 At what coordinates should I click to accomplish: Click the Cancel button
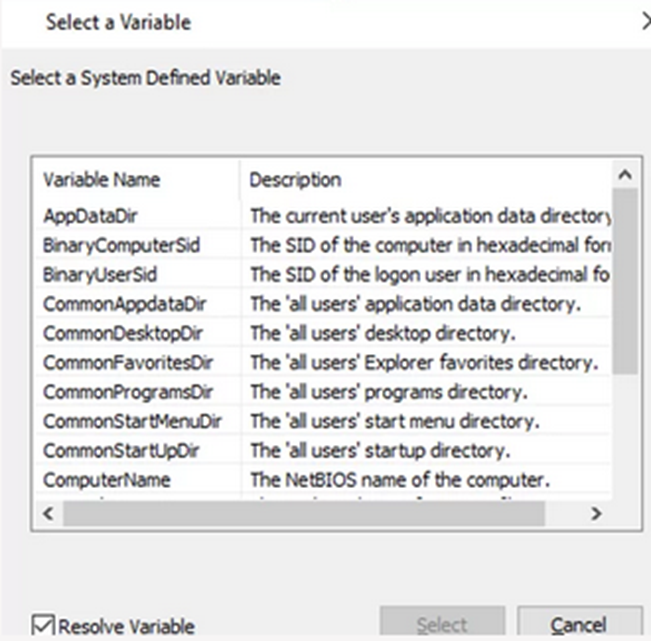click(x=577, y=624)
